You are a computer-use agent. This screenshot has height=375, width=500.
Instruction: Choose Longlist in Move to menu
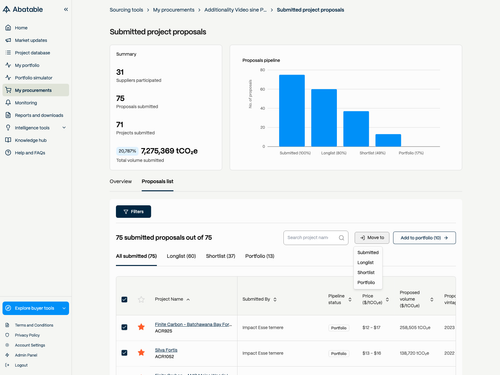pyautogui.click(x=368, y=262)
